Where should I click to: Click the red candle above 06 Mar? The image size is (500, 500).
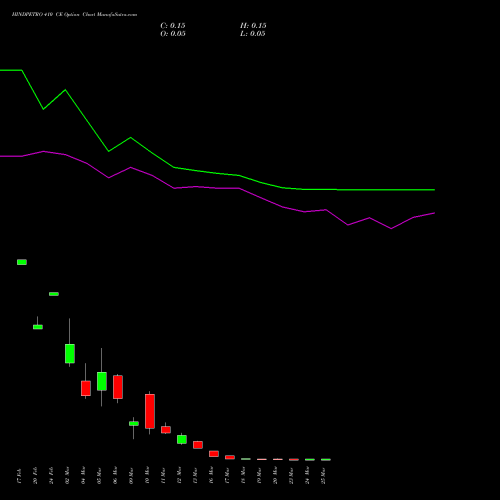[118, 387]
